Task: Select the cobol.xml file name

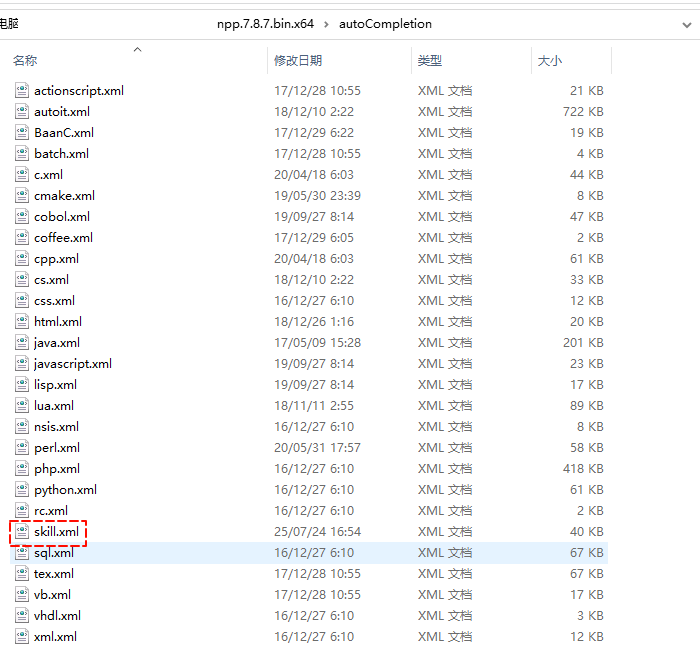Action: coord(62,217)
